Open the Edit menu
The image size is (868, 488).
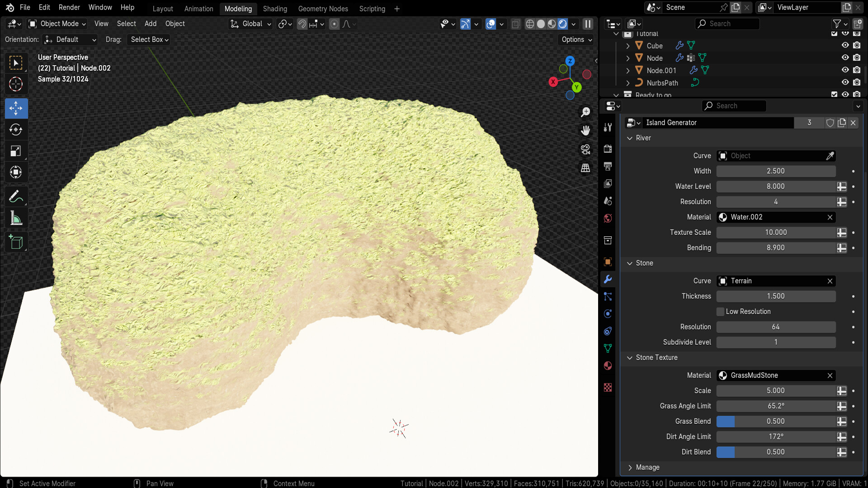44,7
